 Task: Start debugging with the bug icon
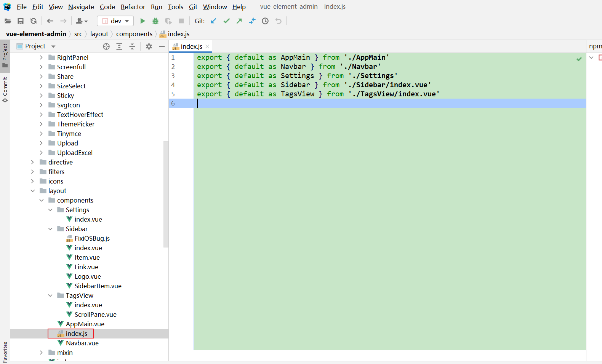[x=155, y=21]
